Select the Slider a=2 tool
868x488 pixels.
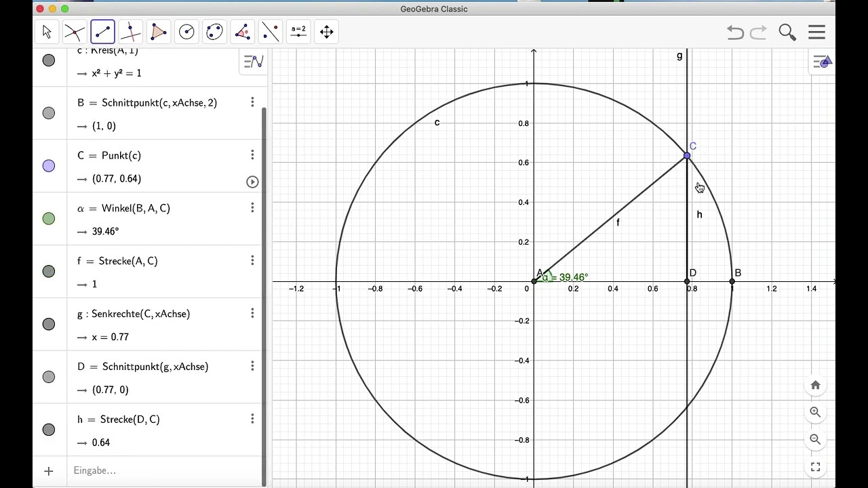[298, 32]
